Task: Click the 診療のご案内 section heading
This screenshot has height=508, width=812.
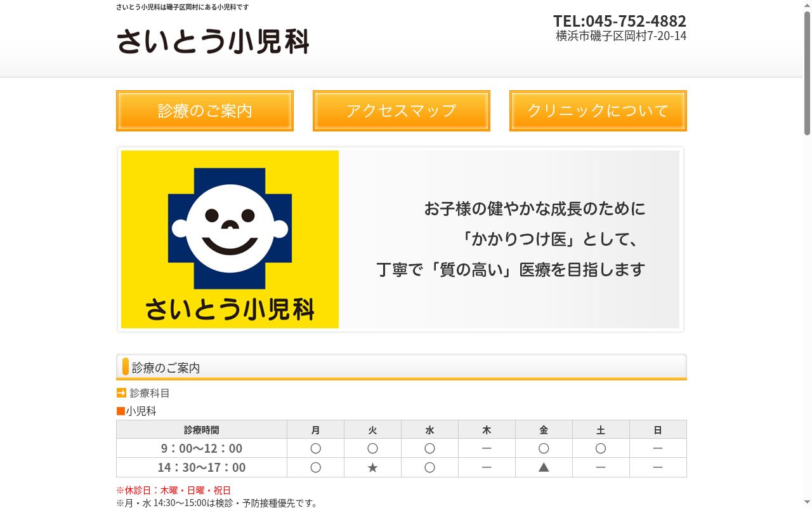Action: (402, 367)
